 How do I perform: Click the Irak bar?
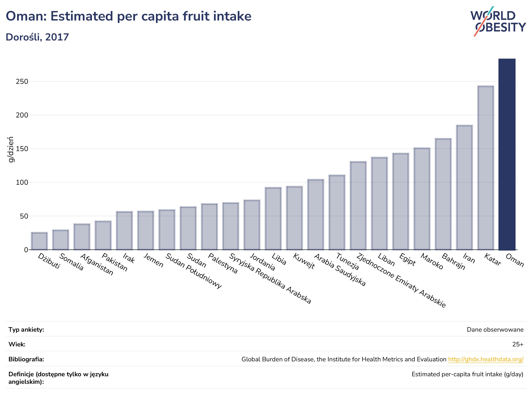click(x=124, y=231)
